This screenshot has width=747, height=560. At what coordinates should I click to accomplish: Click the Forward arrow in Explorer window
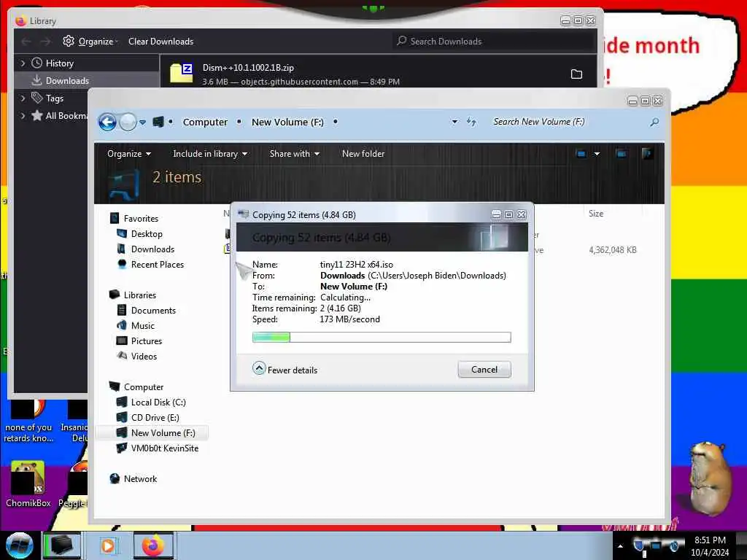[128, 122]
